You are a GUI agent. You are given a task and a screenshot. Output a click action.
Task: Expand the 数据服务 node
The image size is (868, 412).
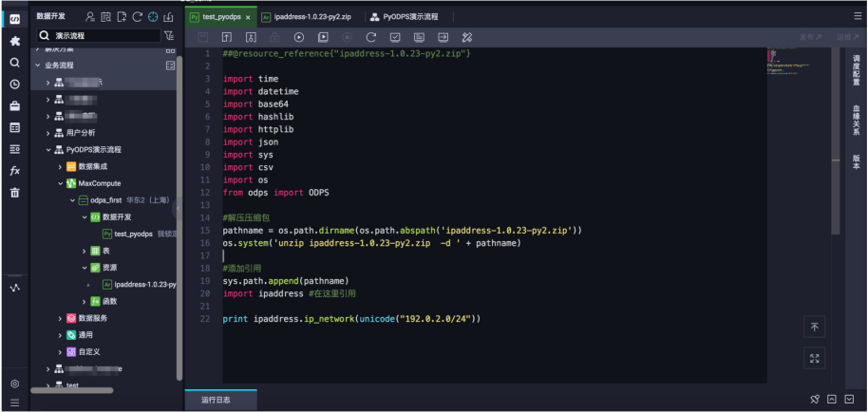tap(60, 318)
